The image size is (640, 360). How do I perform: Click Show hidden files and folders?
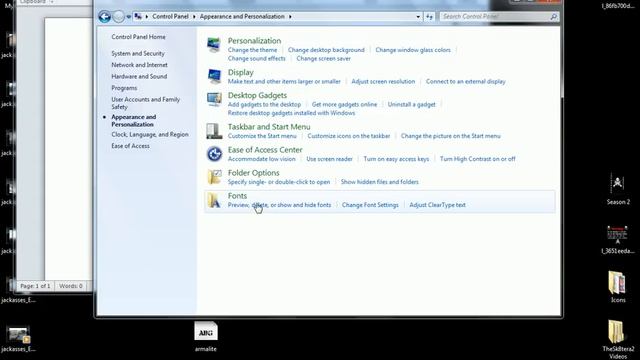click(x=380, y=182)
